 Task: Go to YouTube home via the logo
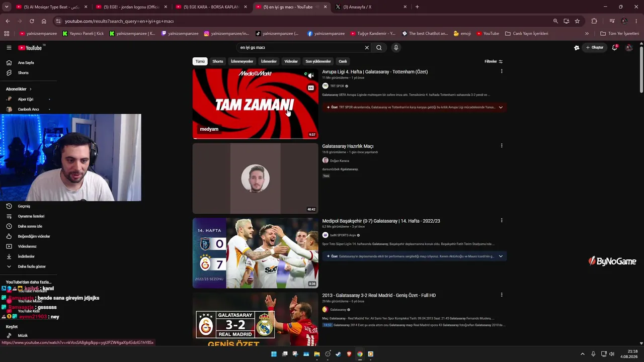pyautogui.click(x=30, y=48)
